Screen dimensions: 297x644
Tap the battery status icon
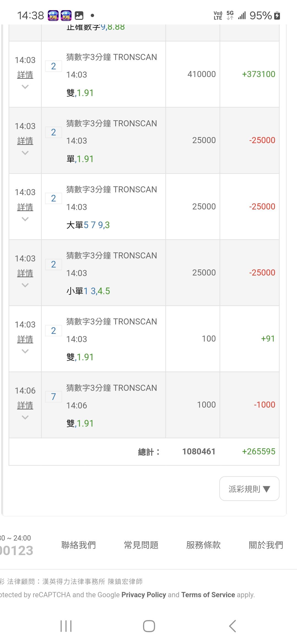pyautogui.click(x=277, y=15)
